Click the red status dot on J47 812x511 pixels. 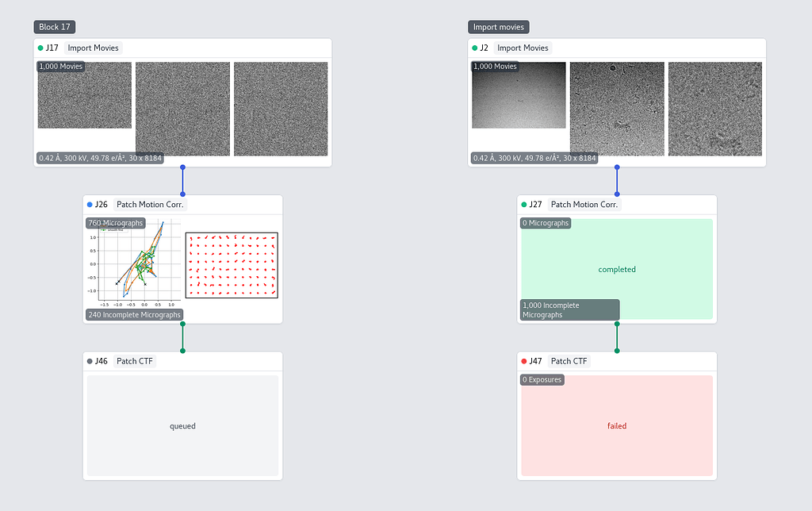click(x=524, y=362)
